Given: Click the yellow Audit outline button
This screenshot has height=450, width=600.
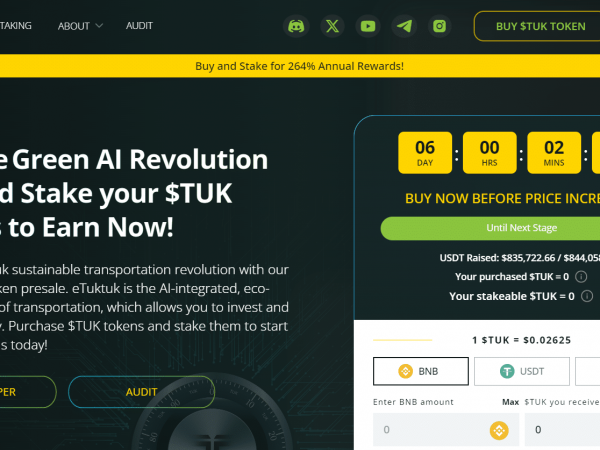Looking at the screenshot, I should tap(142, 392).
